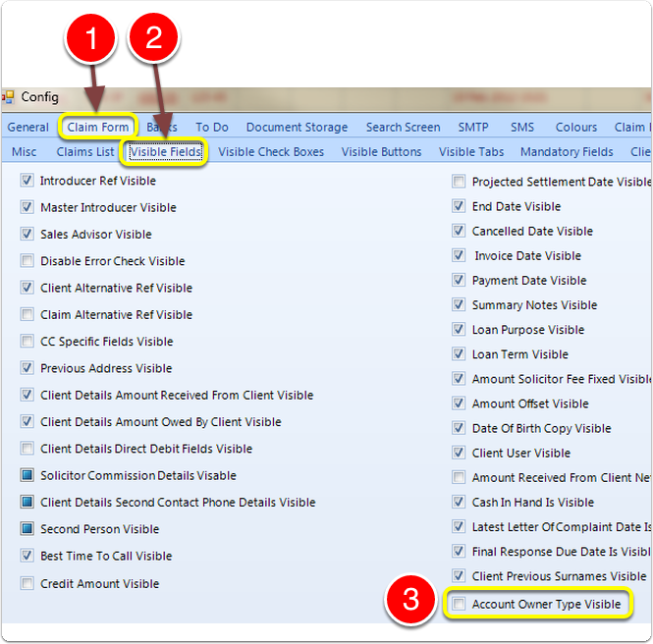Uncheck Invoice Date Visible
The image size is (653, 644).
tap(459, 255)
